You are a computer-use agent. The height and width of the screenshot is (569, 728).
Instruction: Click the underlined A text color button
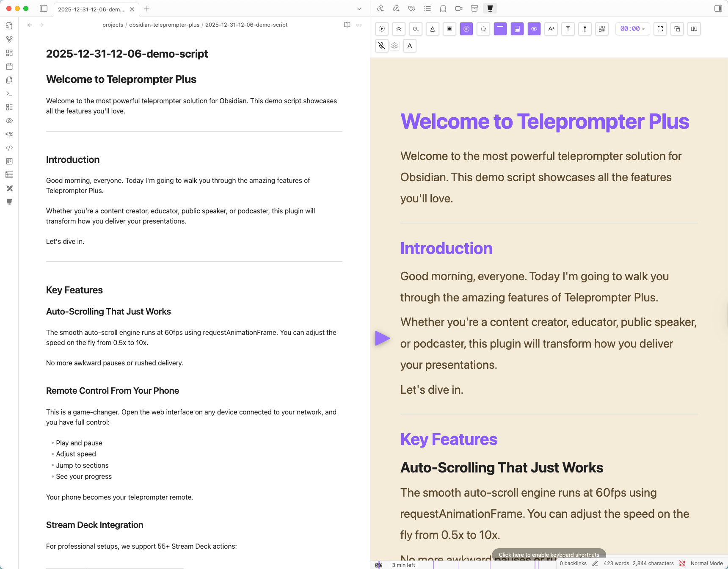pos(433,29)
